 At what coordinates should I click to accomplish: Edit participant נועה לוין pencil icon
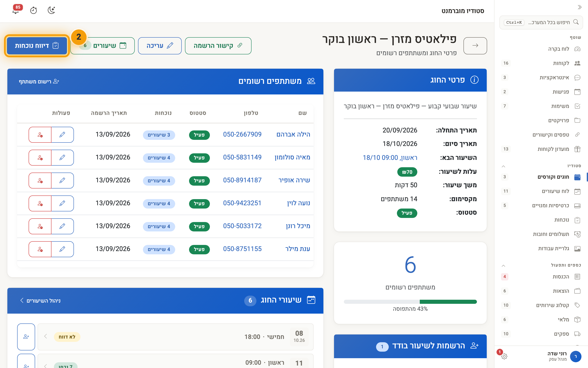62,203
